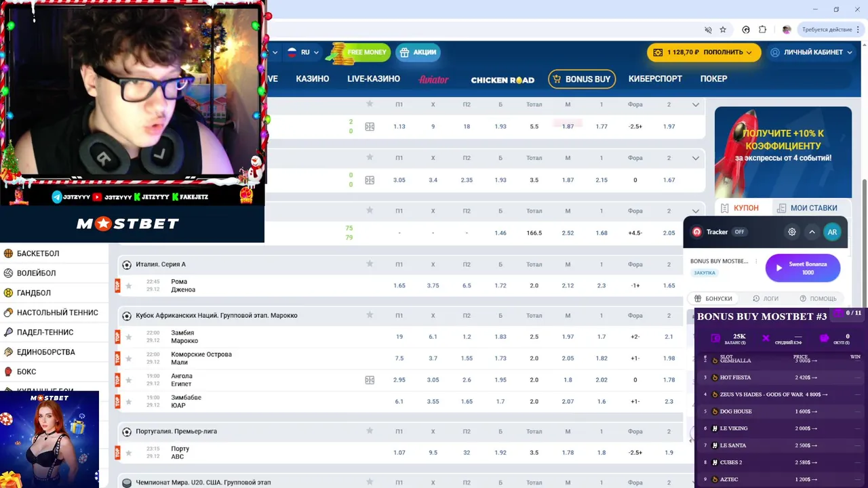This screenshot has width=868, height=488.
Task: Switch to the ЛОГИ tab in Tracker
Action: click(766, 298)
